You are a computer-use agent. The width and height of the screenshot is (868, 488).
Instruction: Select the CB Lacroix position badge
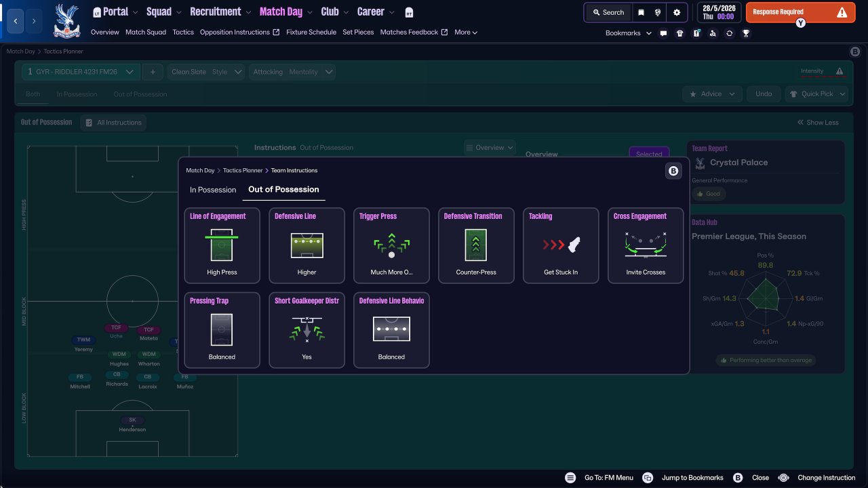(x=148, y=377)
